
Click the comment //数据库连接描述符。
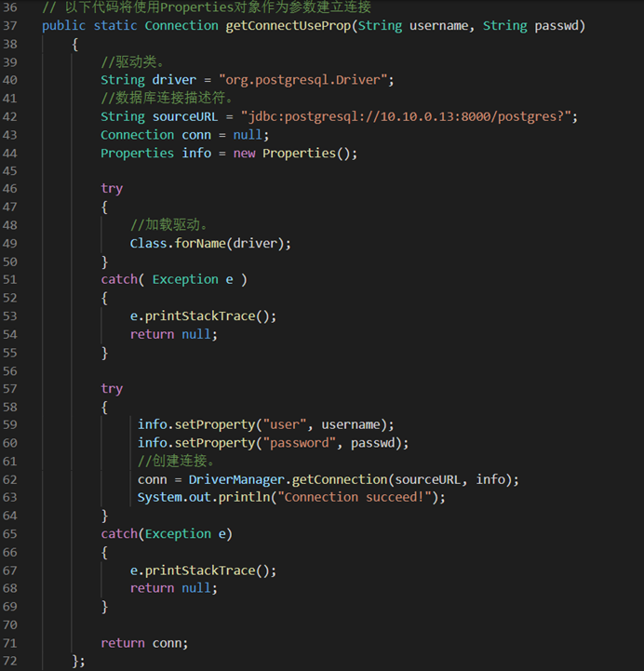click(168, 98)
